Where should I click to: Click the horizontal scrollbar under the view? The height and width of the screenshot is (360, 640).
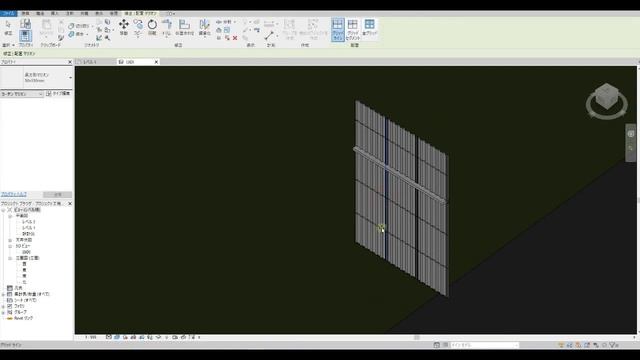(x=416, y=337)
